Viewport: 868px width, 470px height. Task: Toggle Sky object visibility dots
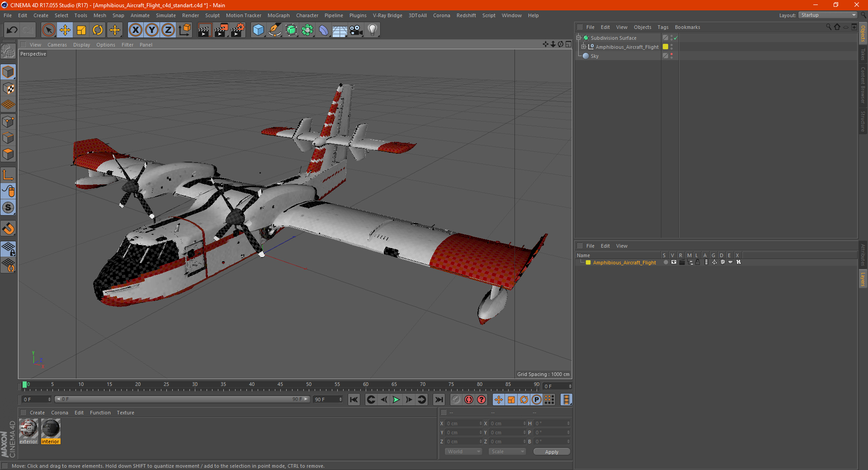(x=672, y=56)
